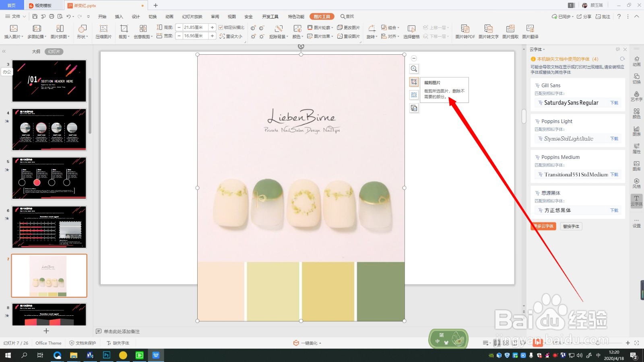The width and height of the screenshot is (644, 362).
Task: Select slide 5 thumbnail in the panel
Action: pos(49,178)
